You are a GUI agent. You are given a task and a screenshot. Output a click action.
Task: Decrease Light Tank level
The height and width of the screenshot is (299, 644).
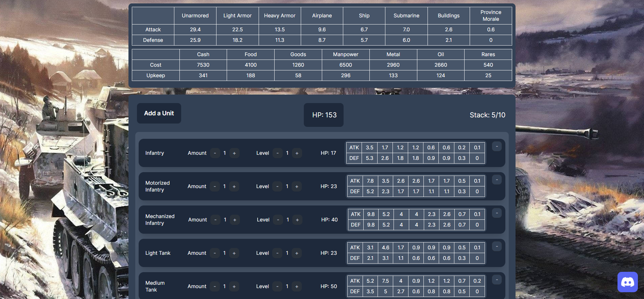coord(277,253)
